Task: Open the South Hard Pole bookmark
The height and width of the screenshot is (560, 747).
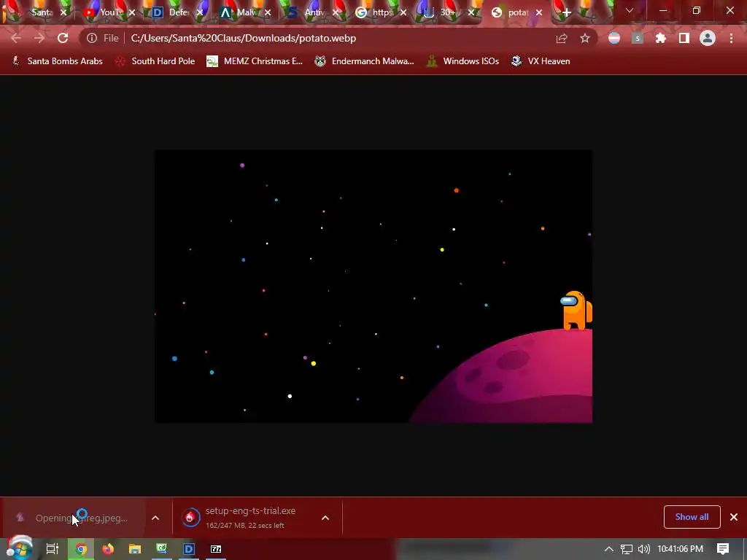Action: (x=155, y=61)
